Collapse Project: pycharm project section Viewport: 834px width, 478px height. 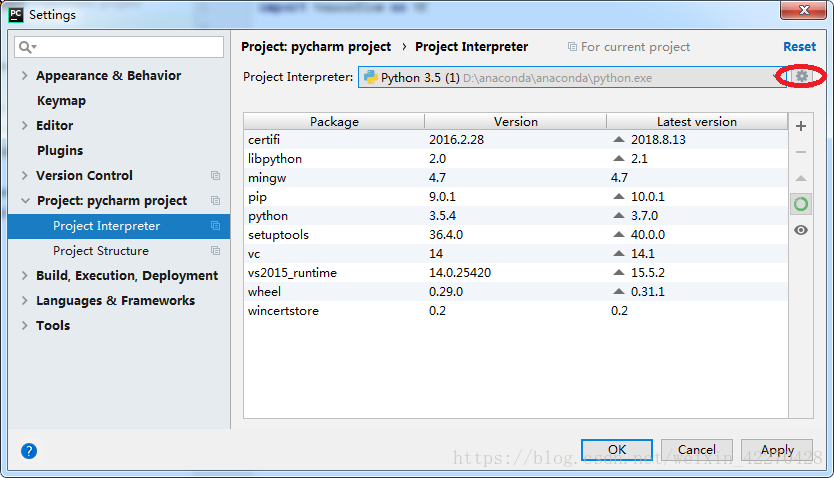tap(25, 200)
